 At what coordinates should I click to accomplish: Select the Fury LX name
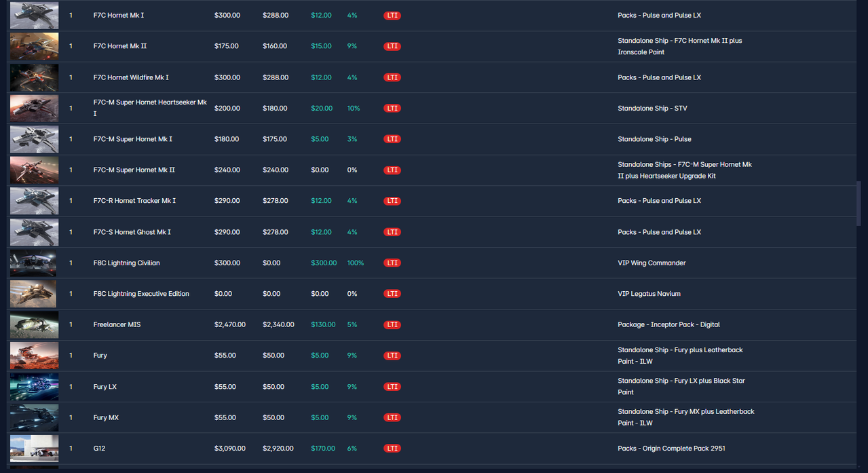point(105,387)
